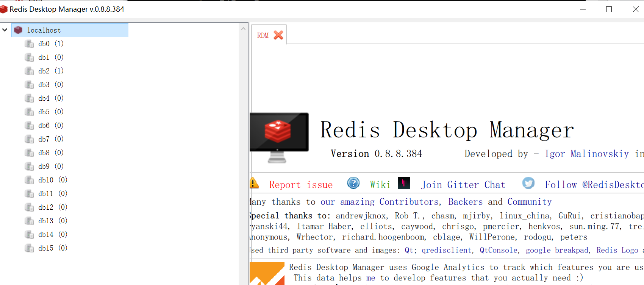Open the QtConsole link
644x285 pixels.
click(x=499, y=250)
